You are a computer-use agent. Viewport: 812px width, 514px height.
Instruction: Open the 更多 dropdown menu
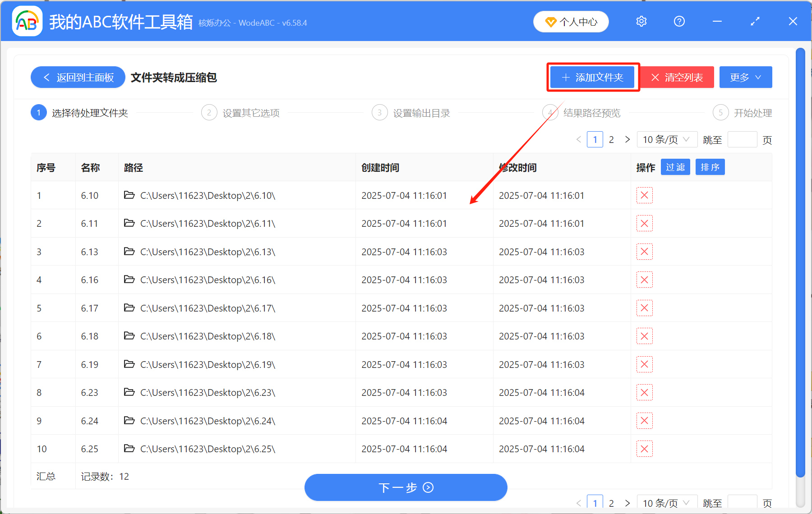pyautogui.click(x=745, y=77)
